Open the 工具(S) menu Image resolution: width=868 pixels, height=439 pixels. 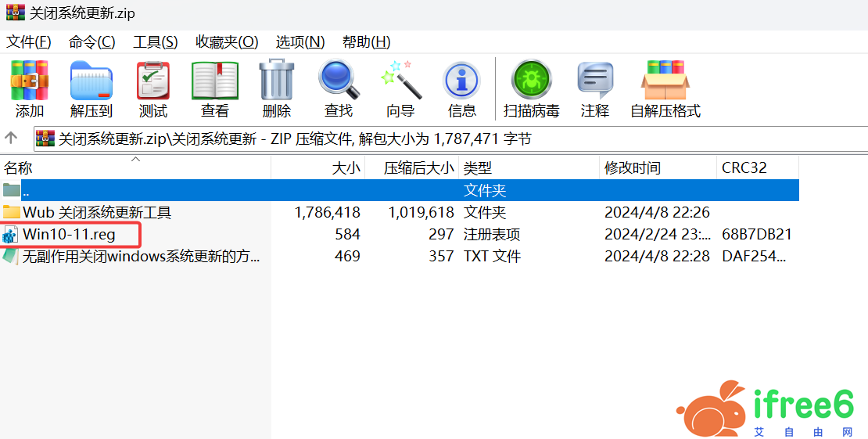tap(156, 41)
